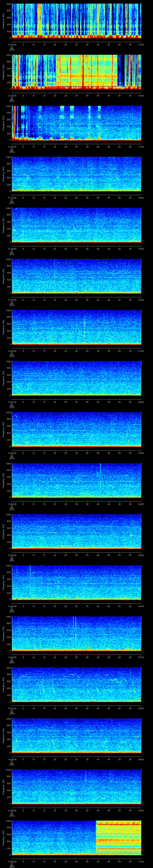Click the '31:00' end time label
The width and height of the screenshot is (153, 868).
(x=141, y=861)
